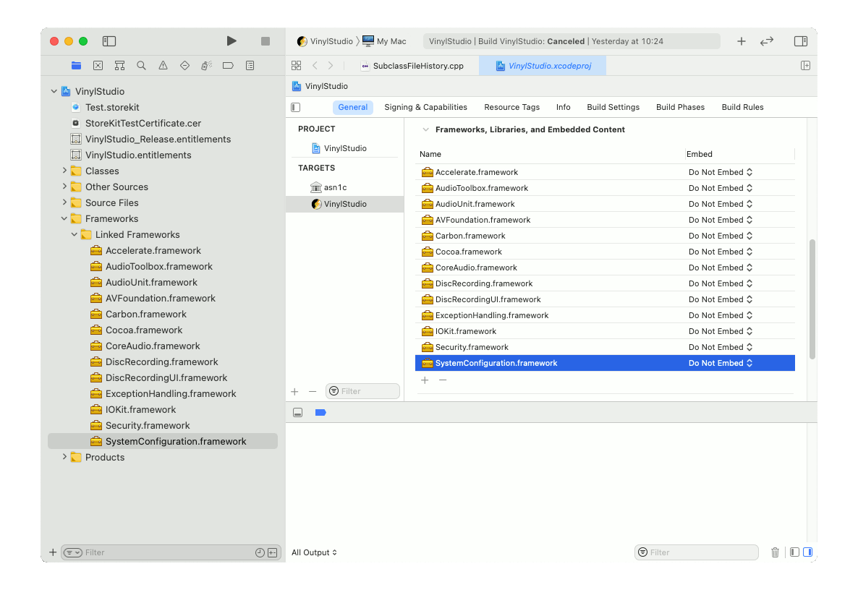The image size is (858, 616).
Task: Expand the Classes group
Action: tap(64, 171)
